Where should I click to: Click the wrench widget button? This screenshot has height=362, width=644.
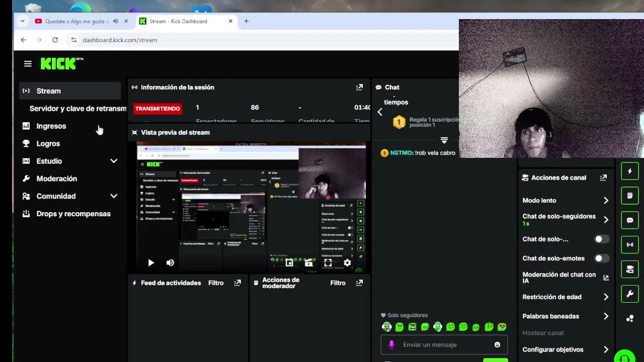point(630,294)
